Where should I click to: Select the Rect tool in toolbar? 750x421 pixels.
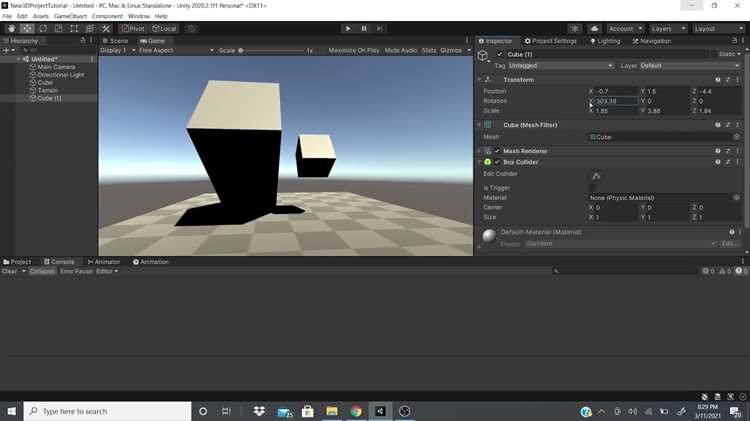(74, 29)
